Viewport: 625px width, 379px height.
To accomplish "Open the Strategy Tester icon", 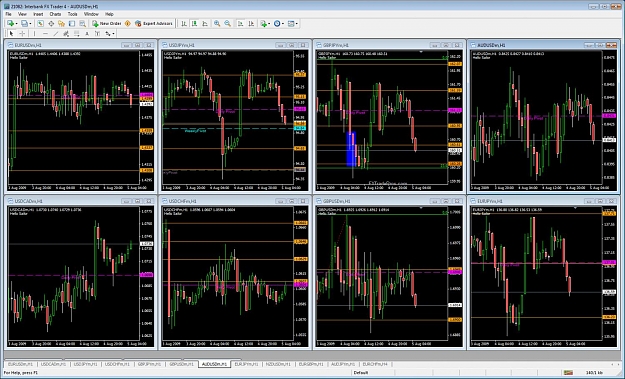I will (82, 24).
